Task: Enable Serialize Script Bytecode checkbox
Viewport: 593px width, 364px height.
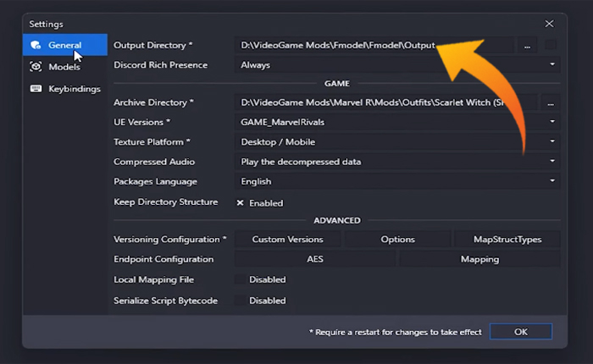Action: pyautogui.click(x=241, y=301)
